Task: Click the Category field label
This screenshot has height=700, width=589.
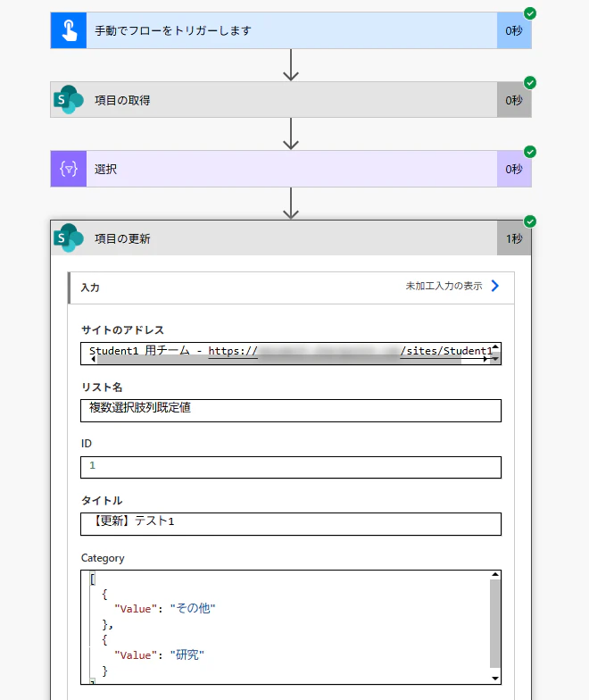Action: (x=103, y=558)
